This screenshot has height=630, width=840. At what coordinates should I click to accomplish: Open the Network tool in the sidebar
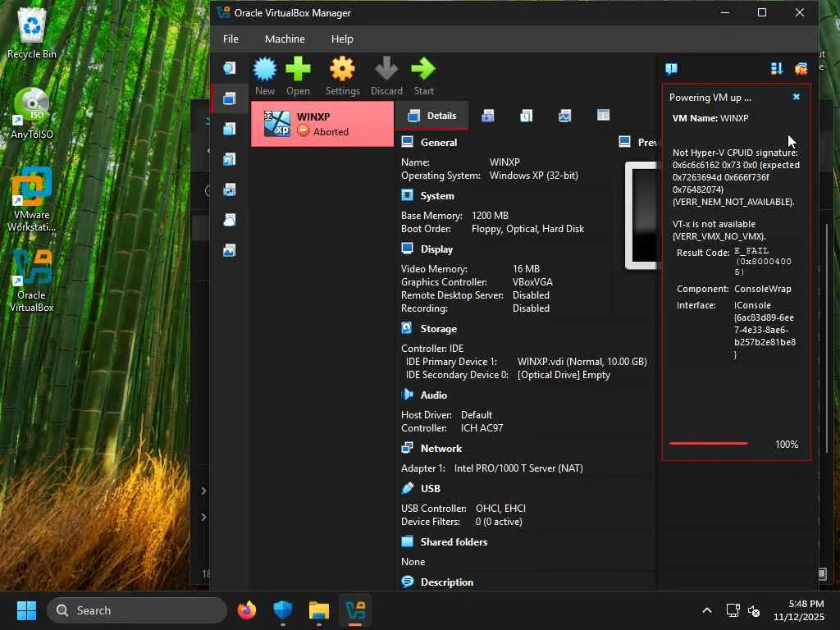tap(230, 189)
